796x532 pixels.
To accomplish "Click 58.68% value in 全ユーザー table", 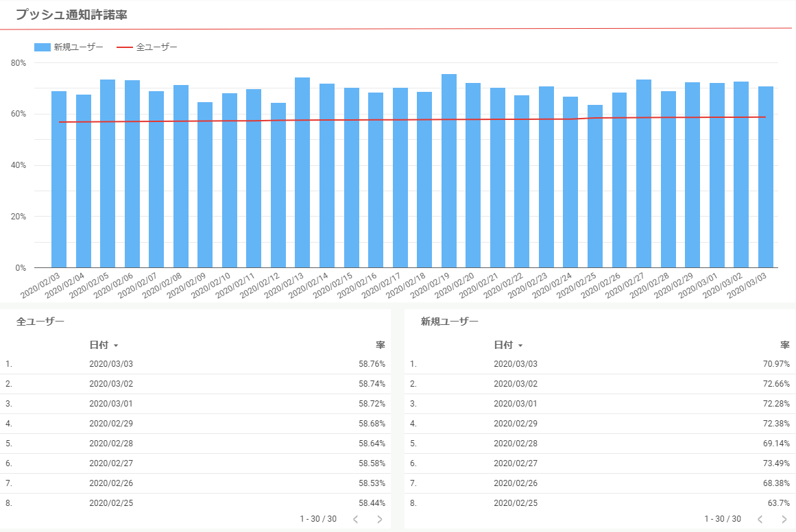I will coord(372,424).
